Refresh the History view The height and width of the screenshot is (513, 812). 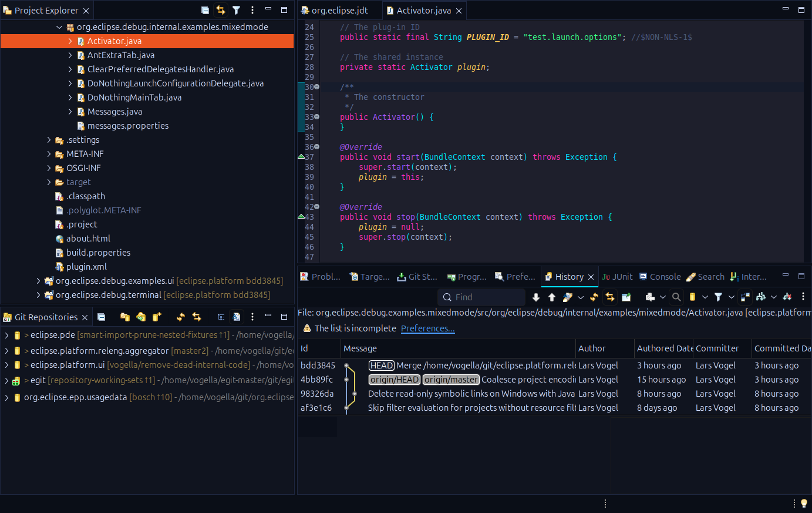(594, 297)
